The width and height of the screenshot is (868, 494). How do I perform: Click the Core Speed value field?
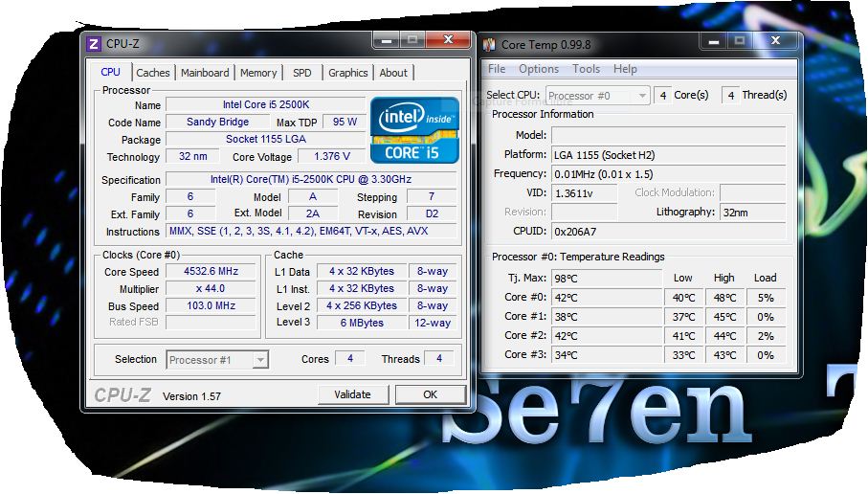(x=210, y=272)
